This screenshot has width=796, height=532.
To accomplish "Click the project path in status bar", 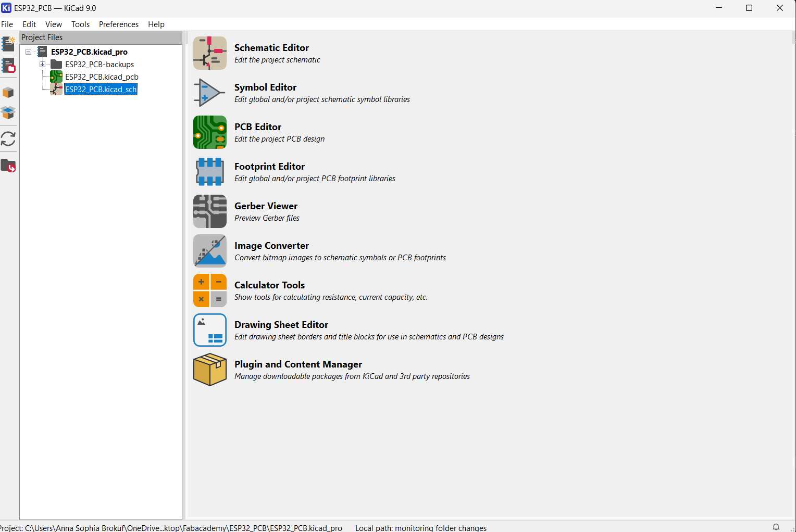I will point(171,527).
